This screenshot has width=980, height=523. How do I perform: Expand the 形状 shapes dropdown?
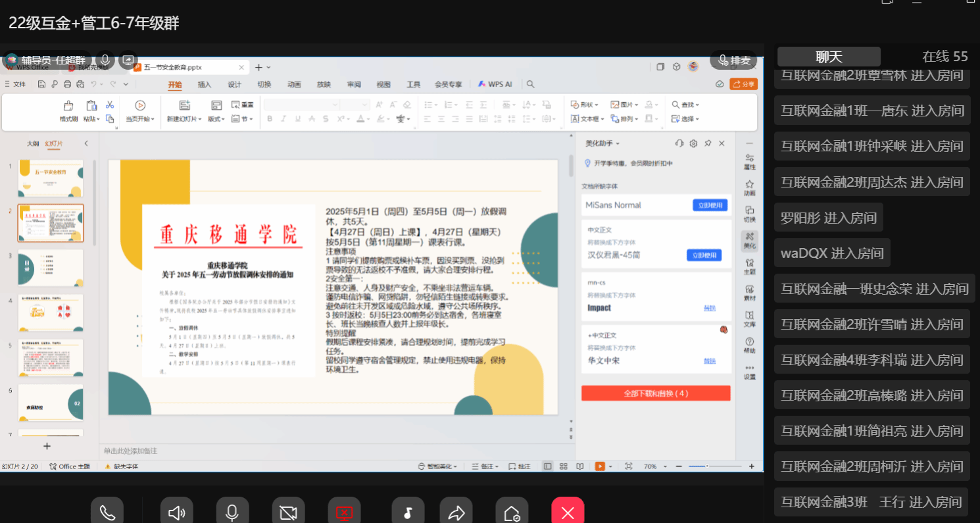(585, 105)
